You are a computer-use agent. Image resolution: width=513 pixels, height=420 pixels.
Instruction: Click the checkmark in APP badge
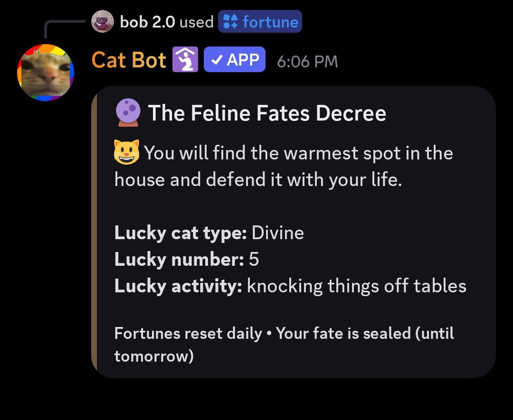coord(217,60)
